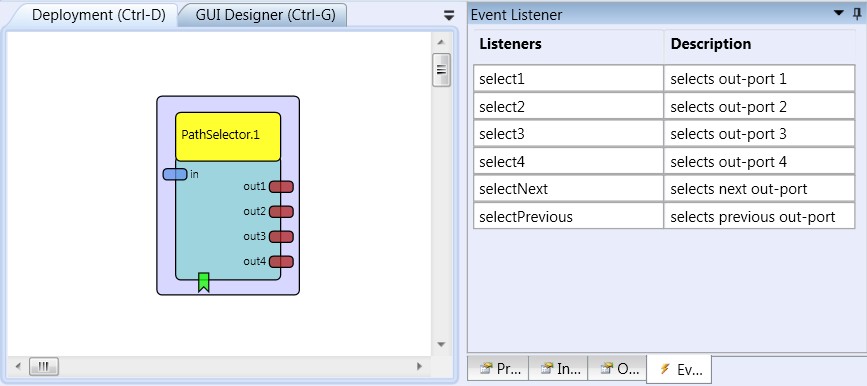Click the vertical scrollbar up arrow
This screenshot has width=867, height=386.
tap(441, 42)
